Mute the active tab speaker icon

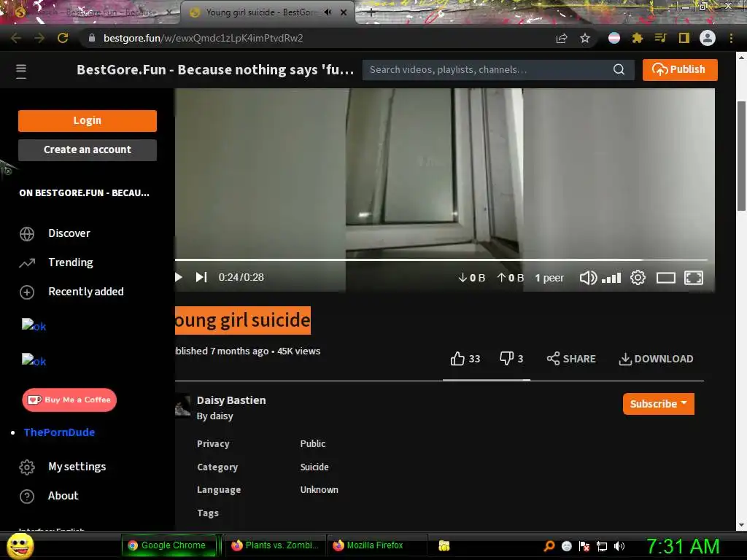click(x=328, y=12)
